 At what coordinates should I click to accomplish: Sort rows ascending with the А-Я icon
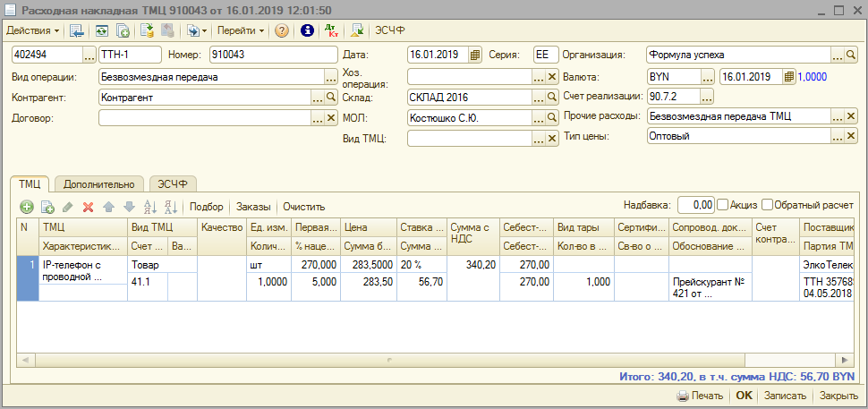click(x=149, y=207)
